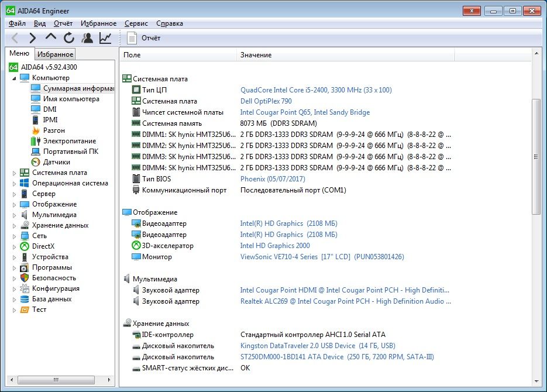Open the Файл menu
547x392 pixels.
pos(17,23)
